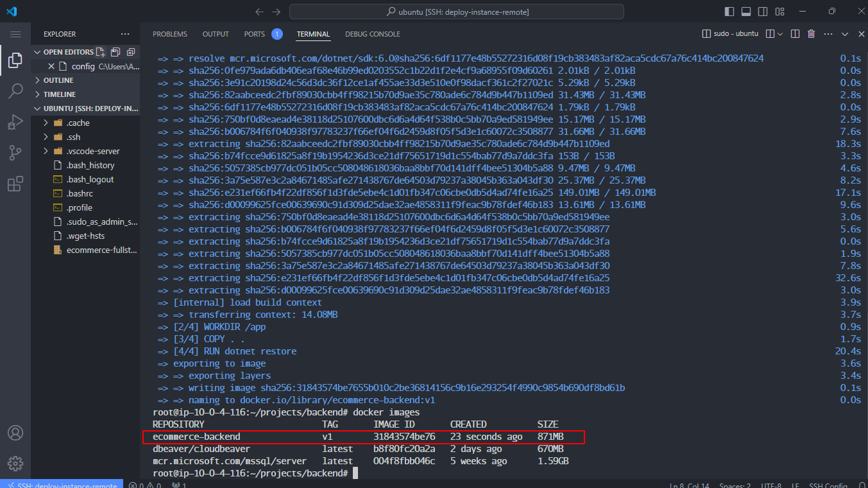Open the Manage gear menu

point(15,464)
